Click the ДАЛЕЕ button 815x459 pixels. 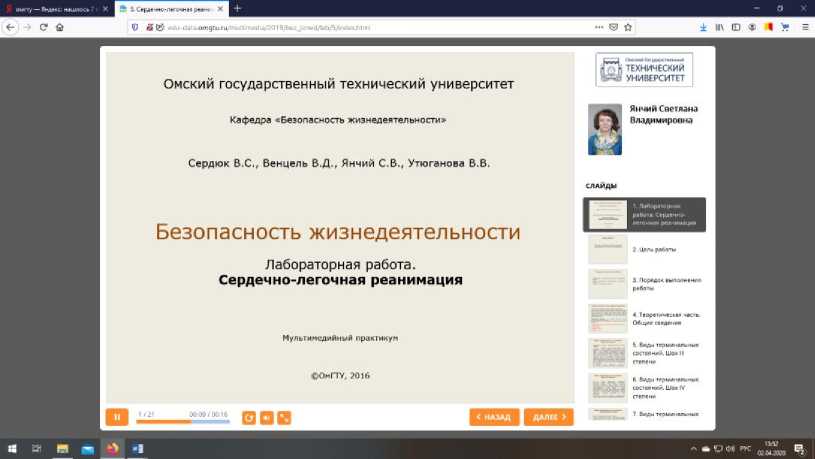[x=549, y=417]
